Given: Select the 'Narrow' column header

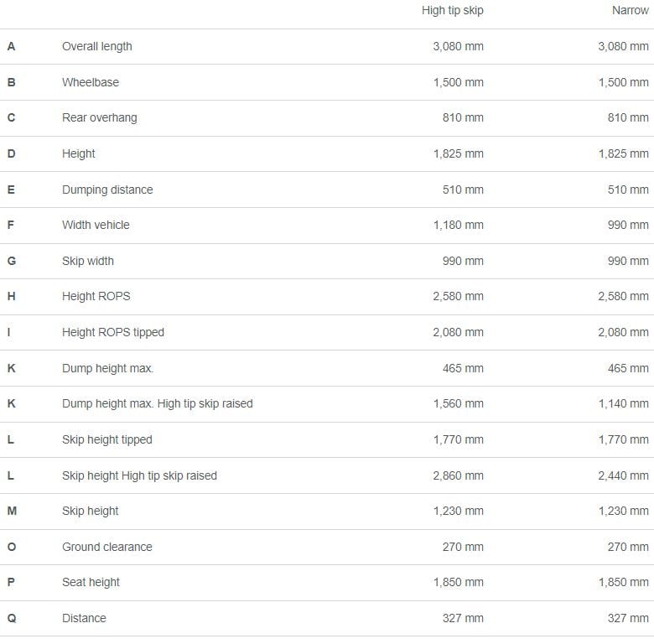Looking at the screenshot, I should 631,10.
